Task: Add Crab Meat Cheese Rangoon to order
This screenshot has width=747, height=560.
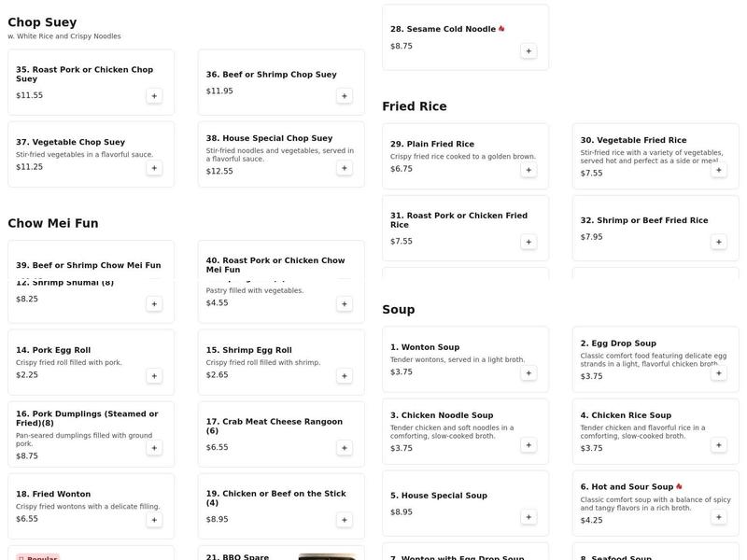Action: pyautogui.click(x=345, y=448)
